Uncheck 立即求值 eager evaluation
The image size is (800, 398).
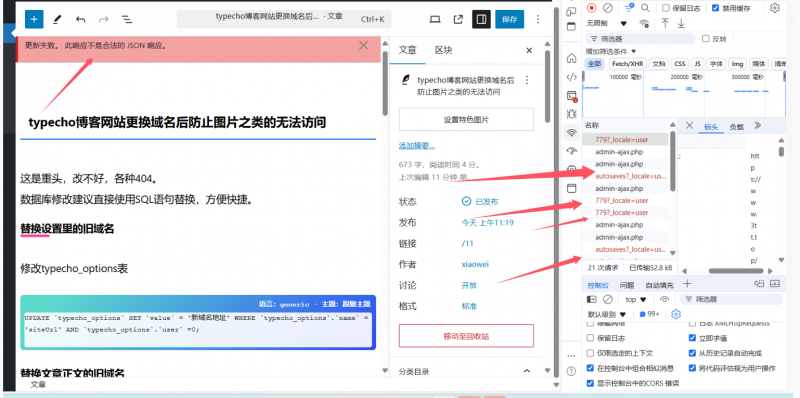pyautogui.click(x=692, y=338)
